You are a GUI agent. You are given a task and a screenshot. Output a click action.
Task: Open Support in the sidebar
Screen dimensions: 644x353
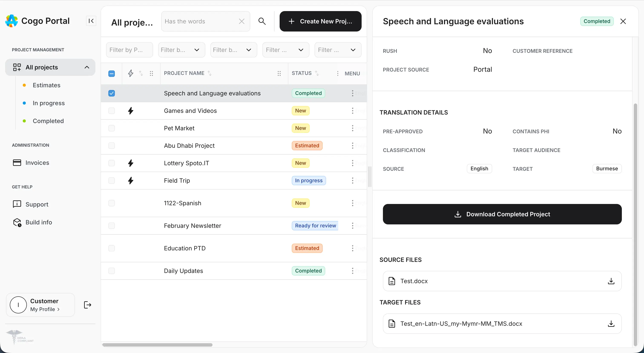37,205
